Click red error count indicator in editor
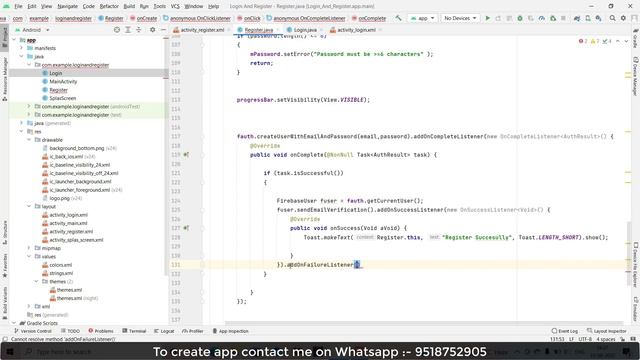The height and width of the screenshot is (360, 640). [582, 41]
